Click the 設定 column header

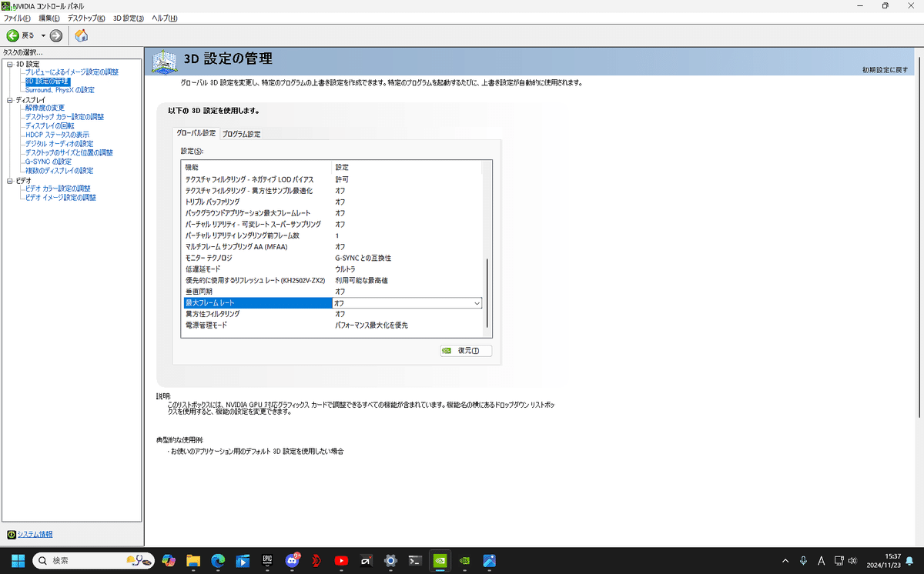click(407, 167)
